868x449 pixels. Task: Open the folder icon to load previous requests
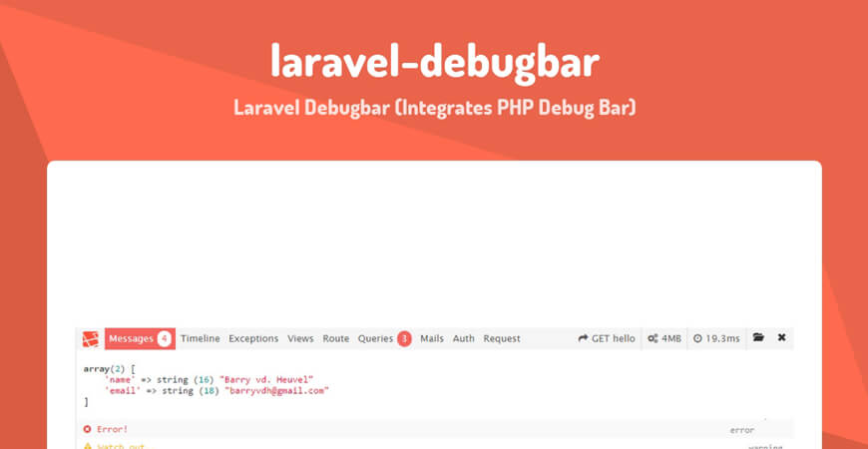click(758, 337)
